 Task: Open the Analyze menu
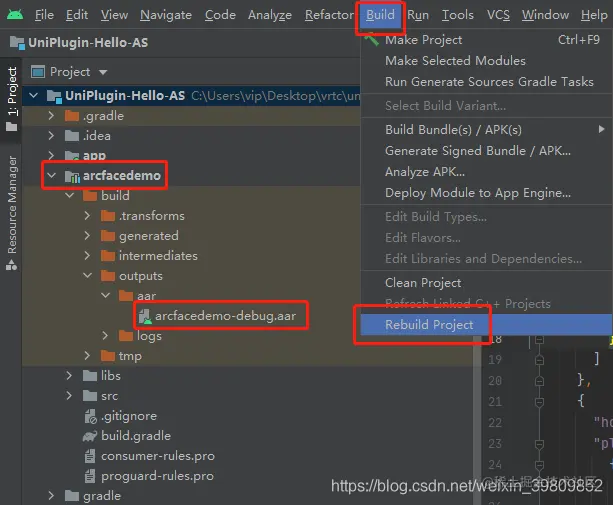click(270, 15)
